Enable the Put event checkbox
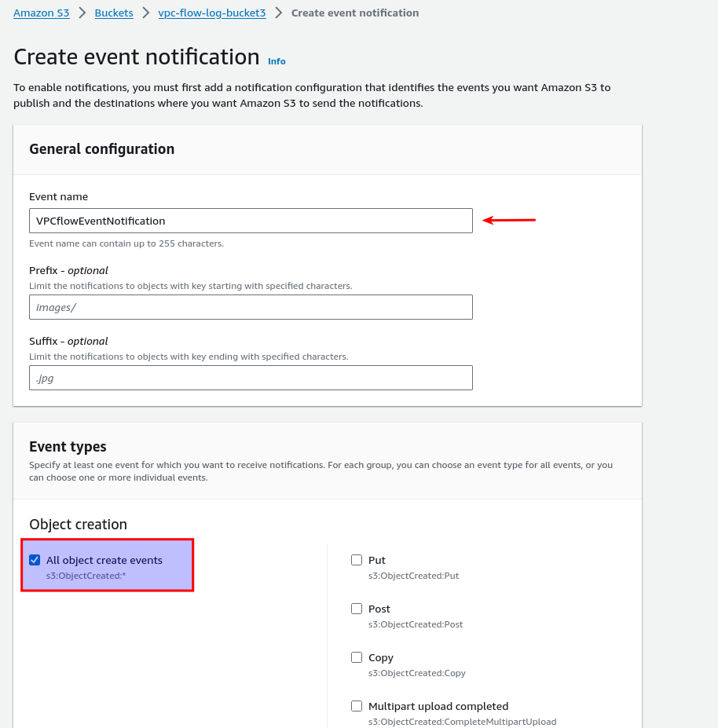The height and width of the screenshot is (728, 718). click(x=357, y=560)
